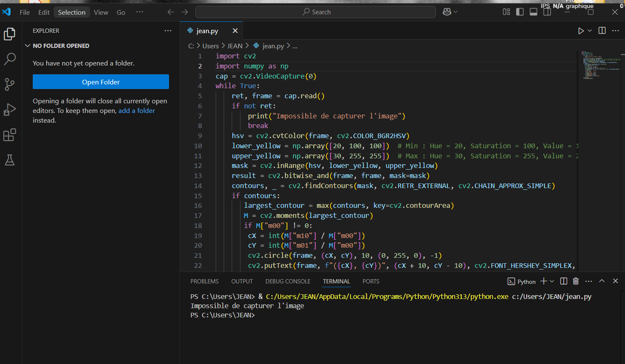This screenshot has height=364, width=625.
Task: Open terminal panel More Actions ellipsis
Action: (x=588, y=281)
